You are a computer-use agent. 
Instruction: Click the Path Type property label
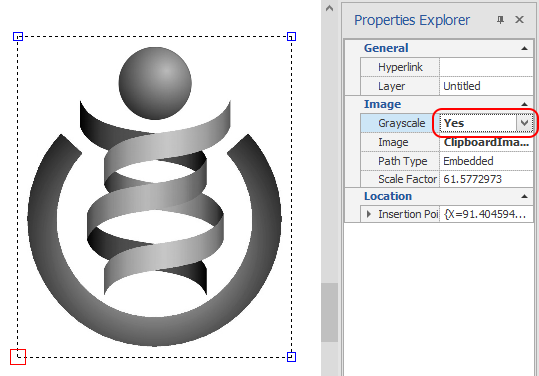tap(403, 161)
